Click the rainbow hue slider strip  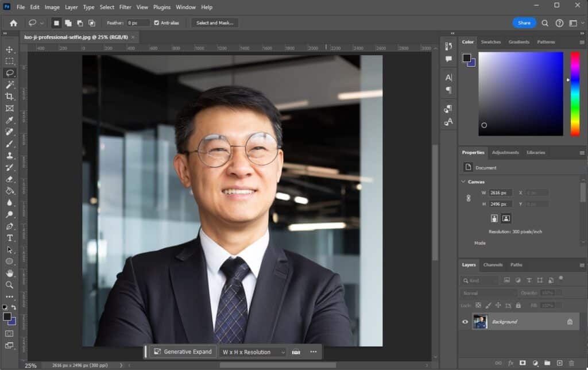(x=574, y=94)
